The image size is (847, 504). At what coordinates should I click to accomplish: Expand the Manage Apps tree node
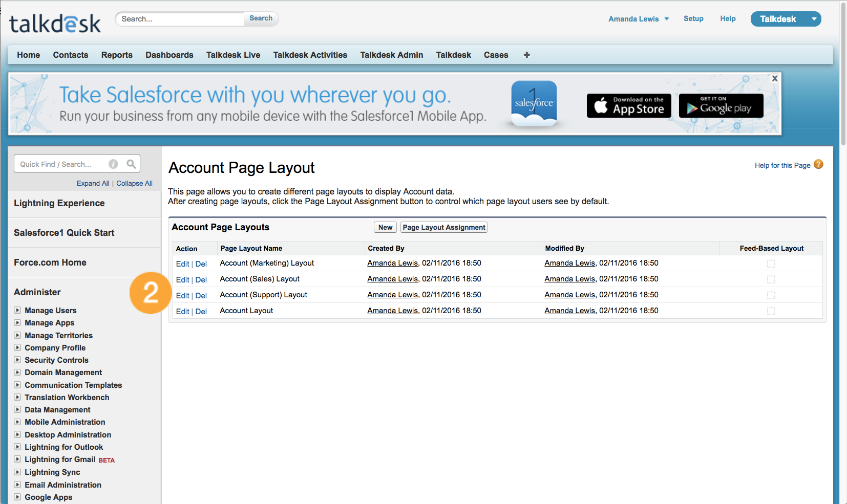point(17,322)
